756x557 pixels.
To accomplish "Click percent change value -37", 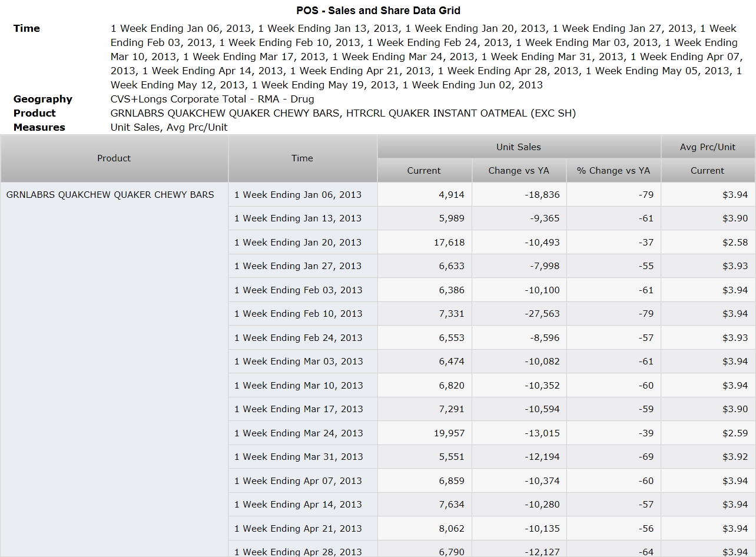I will tap(646, 243).
